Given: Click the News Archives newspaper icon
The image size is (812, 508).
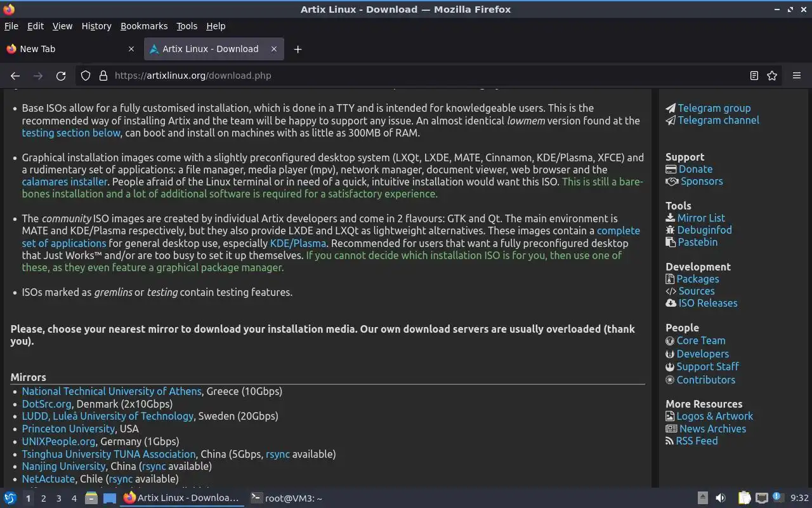Looking at the screenshot, I should pos(671,429).
